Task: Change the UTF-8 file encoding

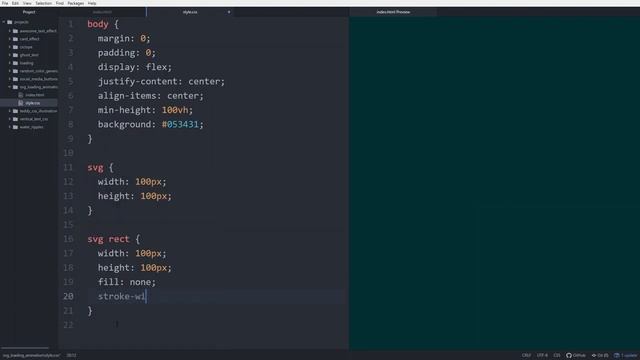Action: pos(542,356)
